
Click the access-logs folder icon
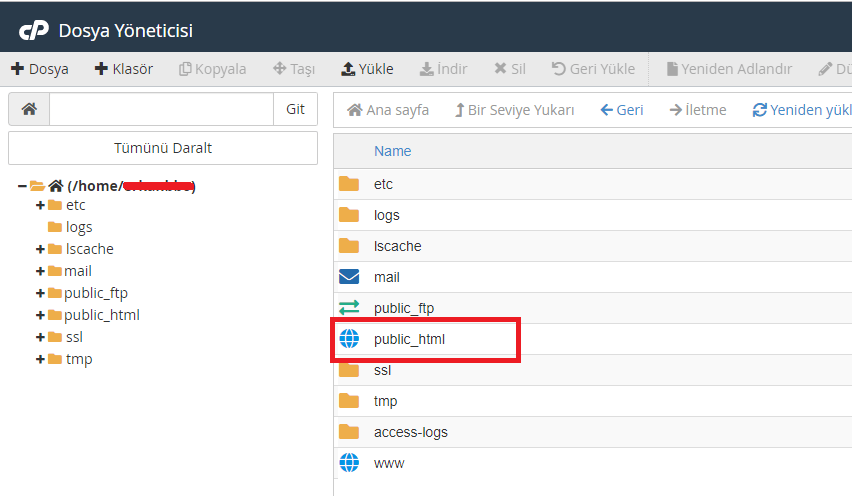(349, 432)
